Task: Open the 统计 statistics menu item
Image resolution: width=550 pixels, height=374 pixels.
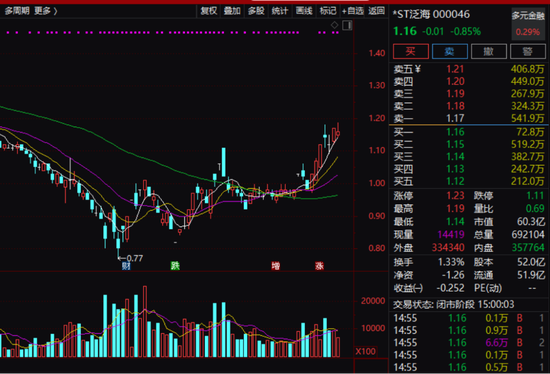Action: [x=280, y=11]
